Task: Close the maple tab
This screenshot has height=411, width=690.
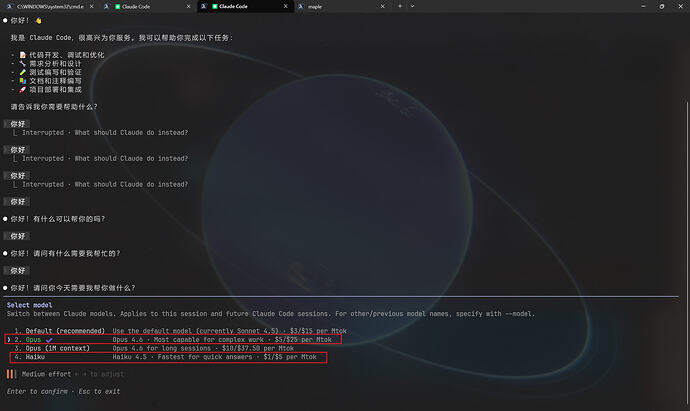Action: [x=382, y=7]
